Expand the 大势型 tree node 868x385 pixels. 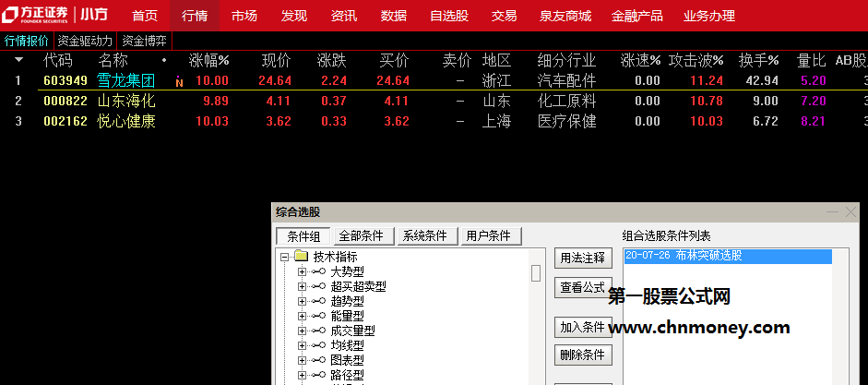(302, 272)
